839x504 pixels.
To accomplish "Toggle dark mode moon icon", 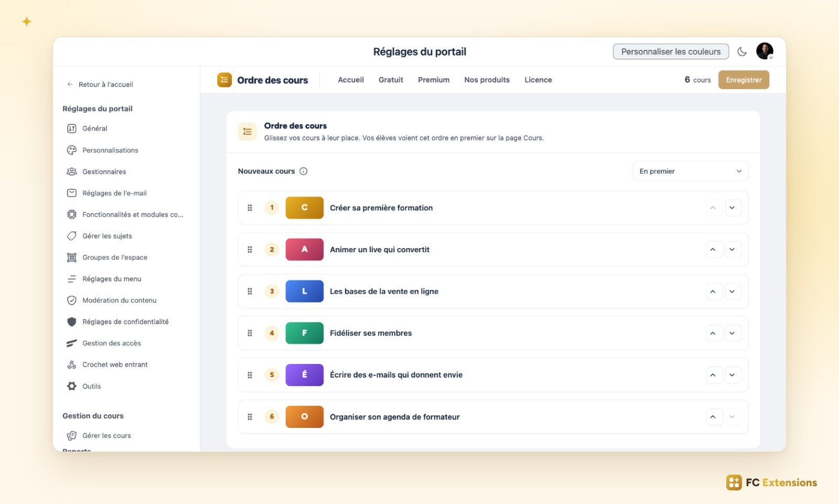I will point(742,51).
